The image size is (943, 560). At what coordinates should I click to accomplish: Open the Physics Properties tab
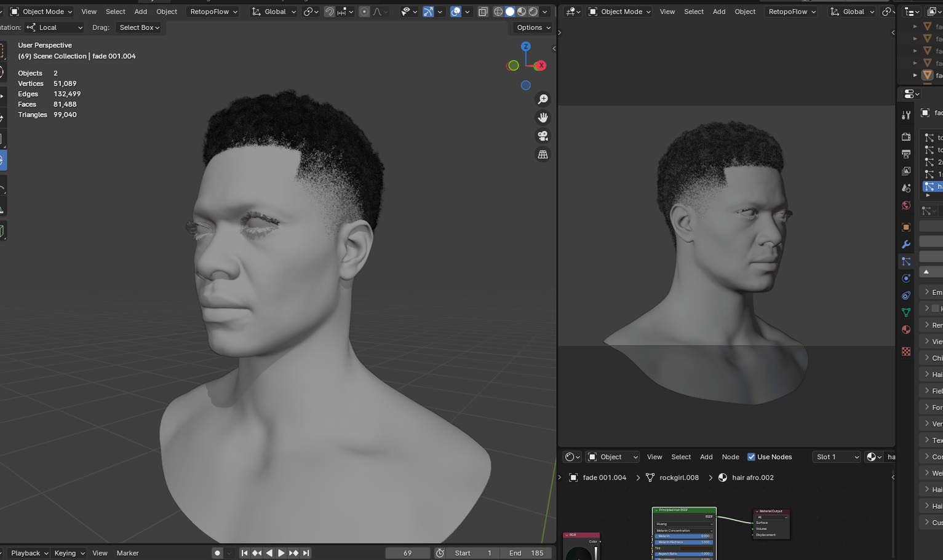[905, 278]
